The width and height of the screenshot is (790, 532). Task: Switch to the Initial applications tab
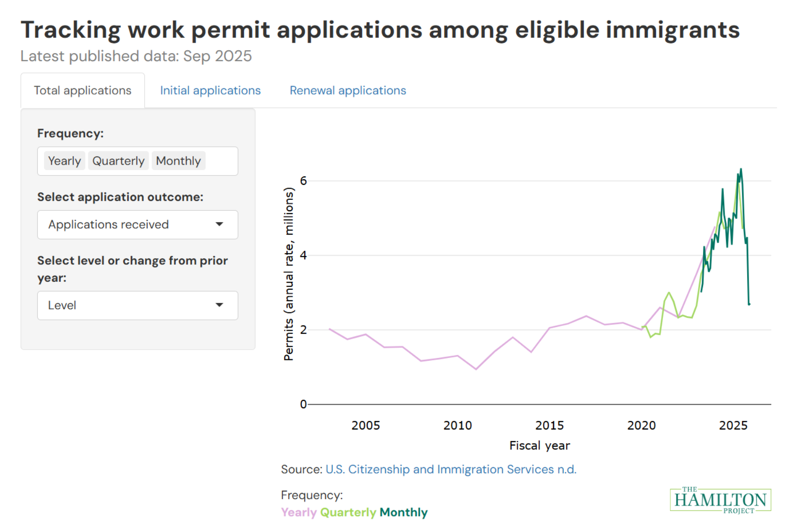[x=210, y=90]
